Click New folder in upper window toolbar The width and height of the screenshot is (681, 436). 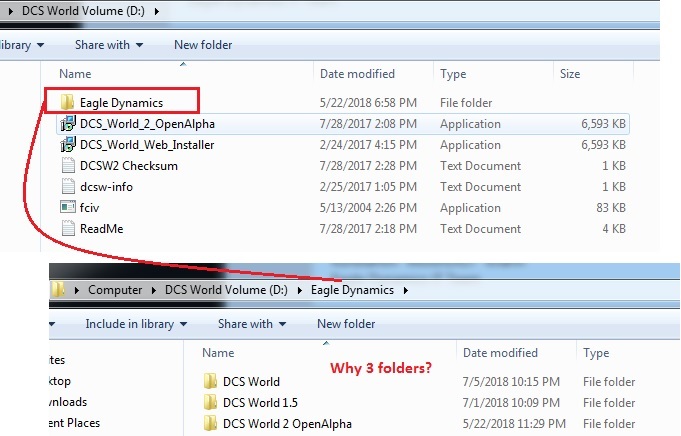[x=203, y=45]
